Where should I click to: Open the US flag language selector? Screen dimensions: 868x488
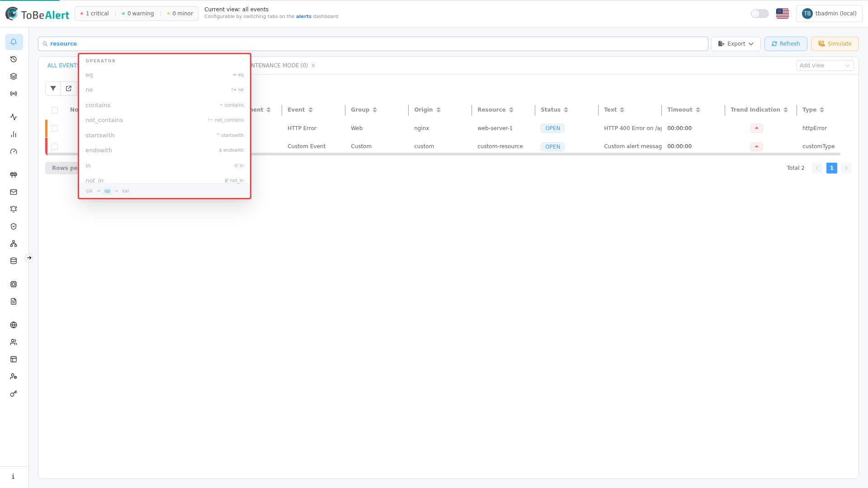pyautogui.click(x=783, y=14)
